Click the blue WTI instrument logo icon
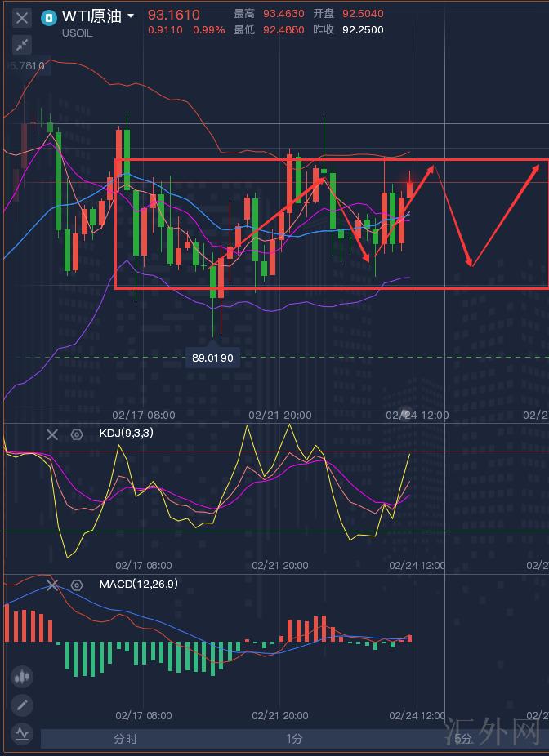 (x=50, y=16)
